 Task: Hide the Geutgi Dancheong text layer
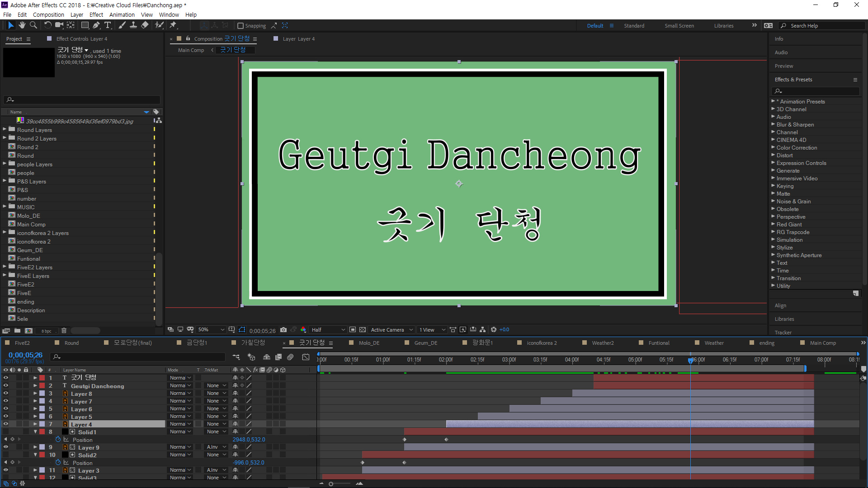point(5,385)
